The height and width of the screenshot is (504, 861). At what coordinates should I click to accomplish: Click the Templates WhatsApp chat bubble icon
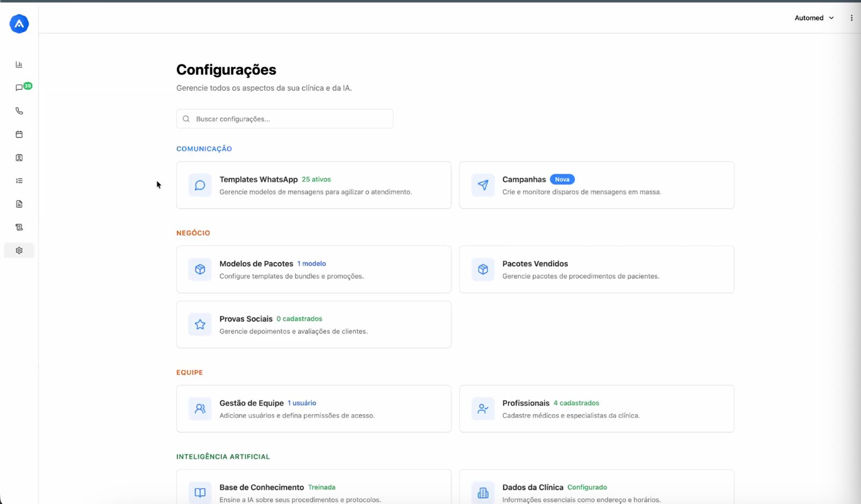point(200,186)
